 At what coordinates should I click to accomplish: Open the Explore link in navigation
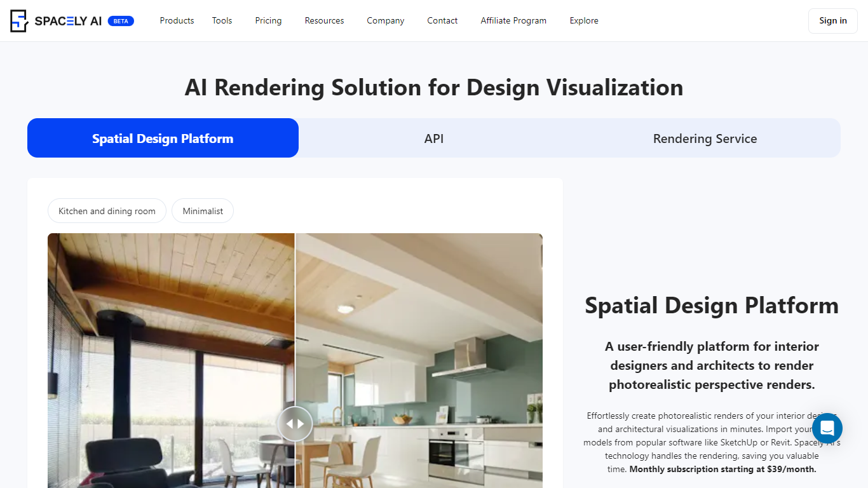[x=584, y=21]
